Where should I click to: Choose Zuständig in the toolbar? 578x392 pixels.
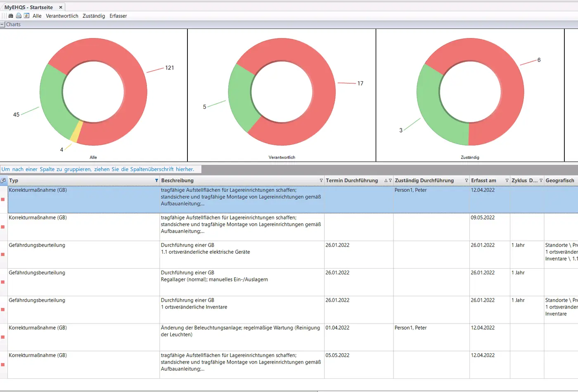pyautogui.click(x=94, y=16)
